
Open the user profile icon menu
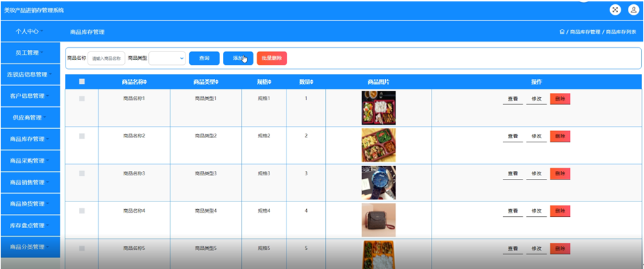[x=633, y=10]
